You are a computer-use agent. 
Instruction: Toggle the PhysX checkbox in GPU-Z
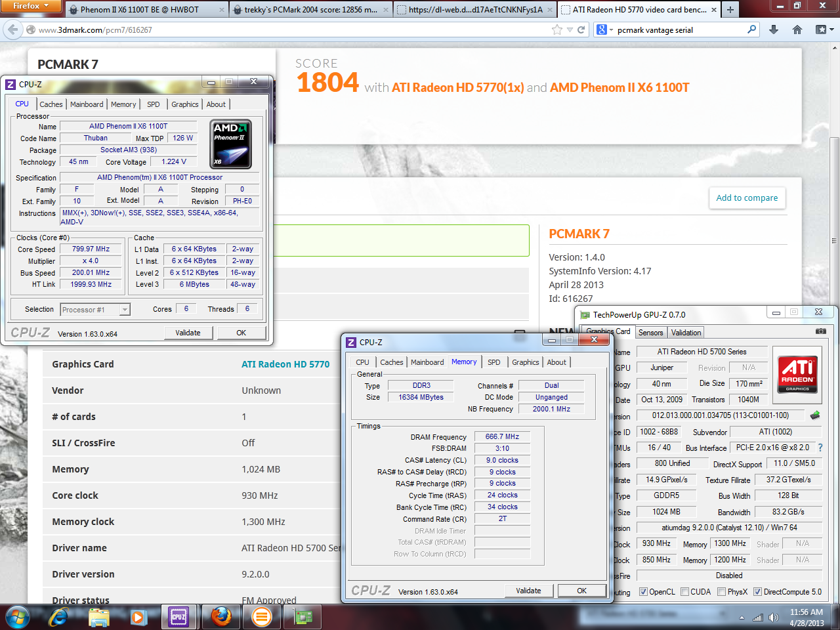click(721, 592)
